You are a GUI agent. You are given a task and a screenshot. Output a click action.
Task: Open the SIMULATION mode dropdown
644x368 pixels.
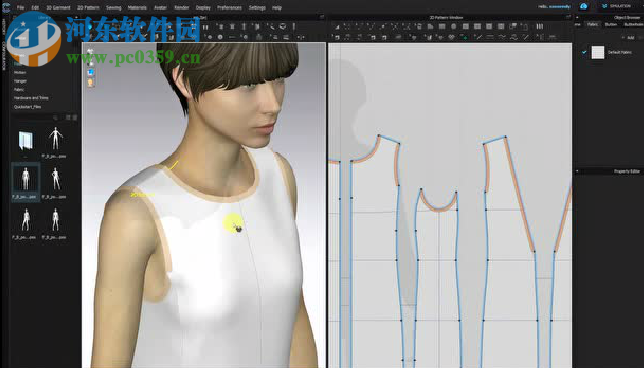coord(617,6)
